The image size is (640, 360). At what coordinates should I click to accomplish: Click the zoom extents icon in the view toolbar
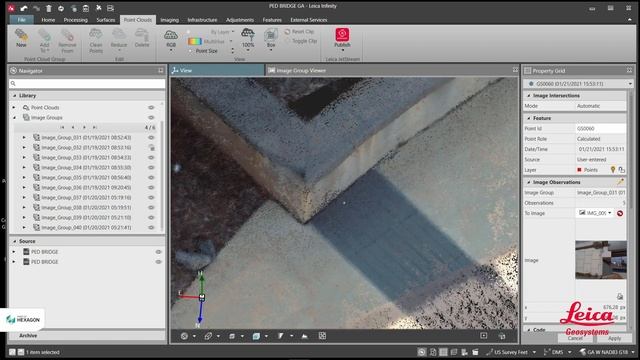322,336
